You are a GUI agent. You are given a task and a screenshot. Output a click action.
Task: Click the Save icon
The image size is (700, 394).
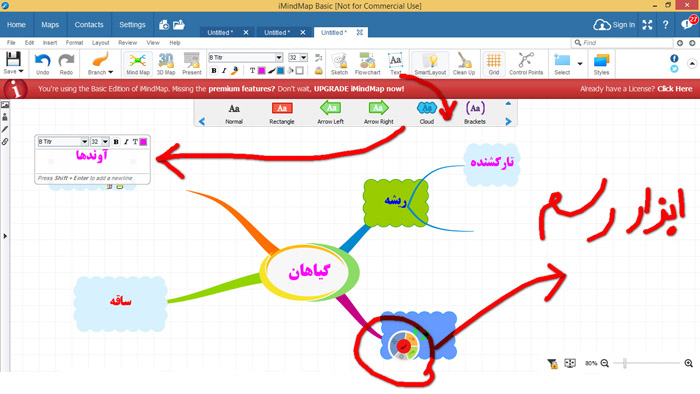tap(13, 59)
